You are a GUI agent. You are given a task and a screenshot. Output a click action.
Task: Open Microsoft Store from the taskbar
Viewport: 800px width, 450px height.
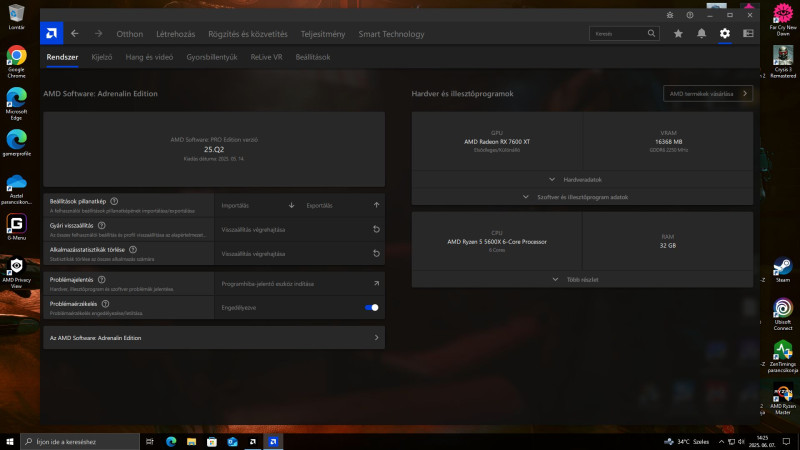click(212, 441)
